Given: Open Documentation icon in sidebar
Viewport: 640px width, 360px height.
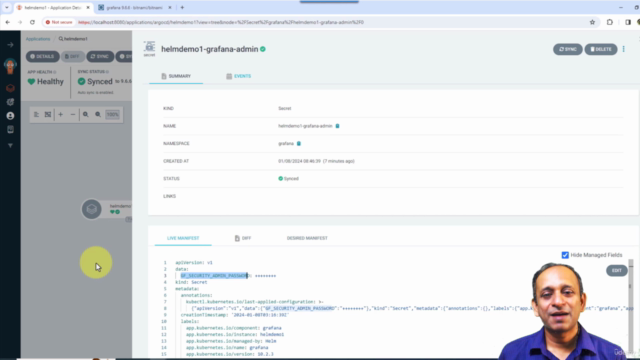Looking at the screenshot, I should pos(10,130).
